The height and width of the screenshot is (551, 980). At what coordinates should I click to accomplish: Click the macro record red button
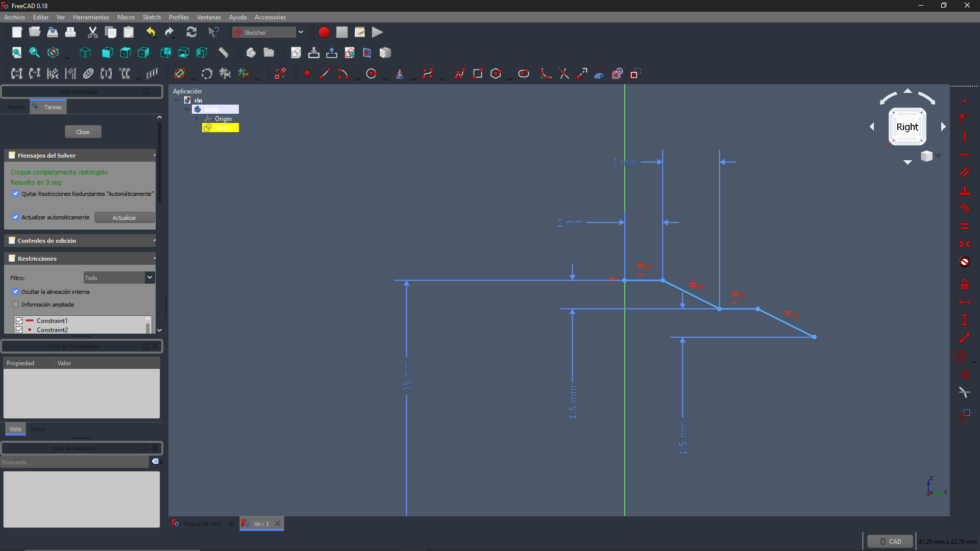tap(324, 33)
